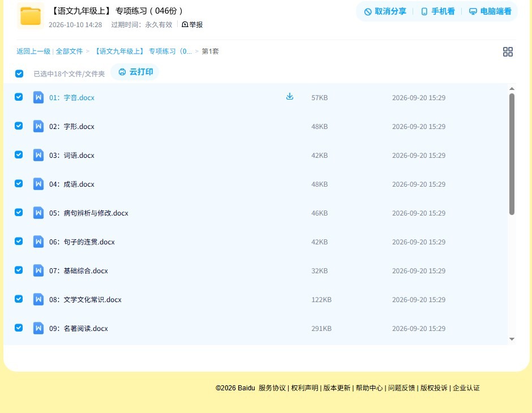Open file 02: 字形.docx
The width and height of the screenshot is (532, 413).
coord(71,127)
